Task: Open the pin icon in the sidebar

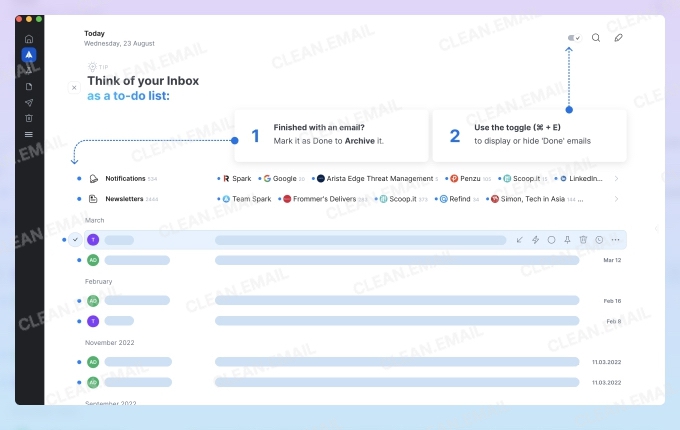Action: [29, 70]
